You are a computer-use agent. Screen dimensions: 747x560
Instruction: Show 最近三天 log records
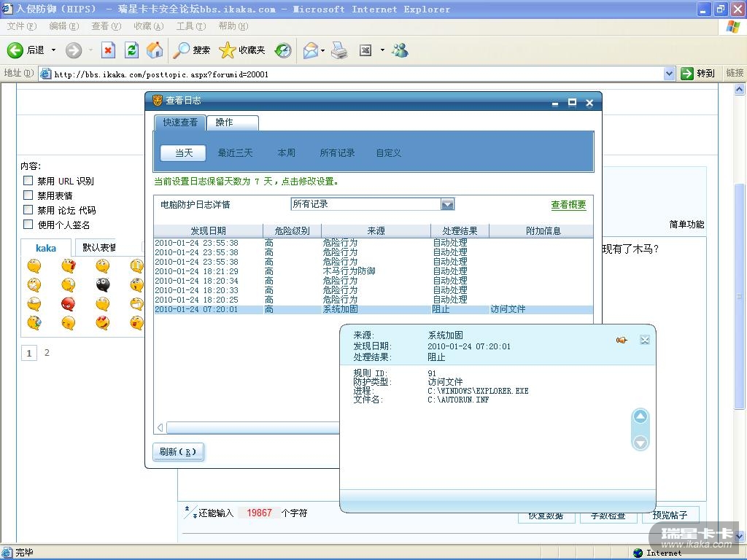(235, 153)
